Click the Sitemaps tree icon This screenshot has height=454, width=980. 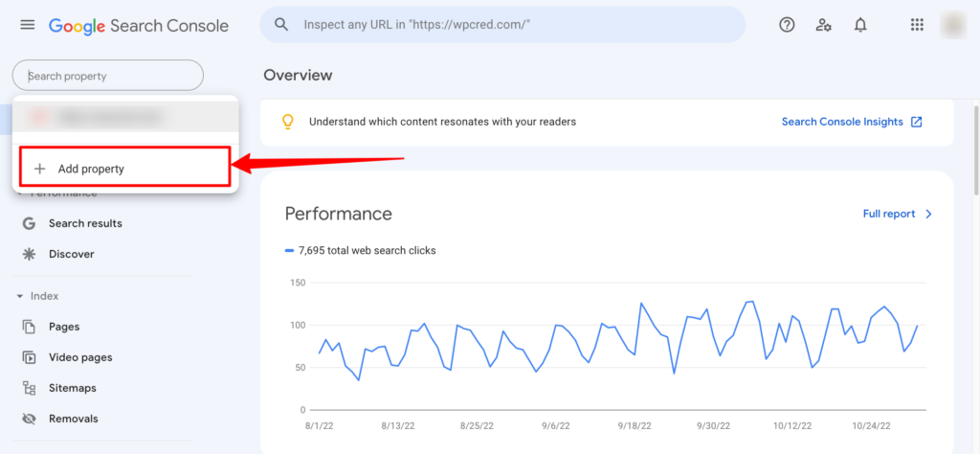point(29,388)
